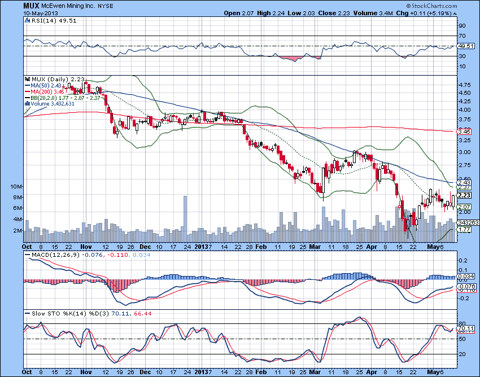This screenshot has width=480, height=377.
Task: Click the 1.77 lower band tag on right axis
Action: pyautogui.click(x=465, y=230)
